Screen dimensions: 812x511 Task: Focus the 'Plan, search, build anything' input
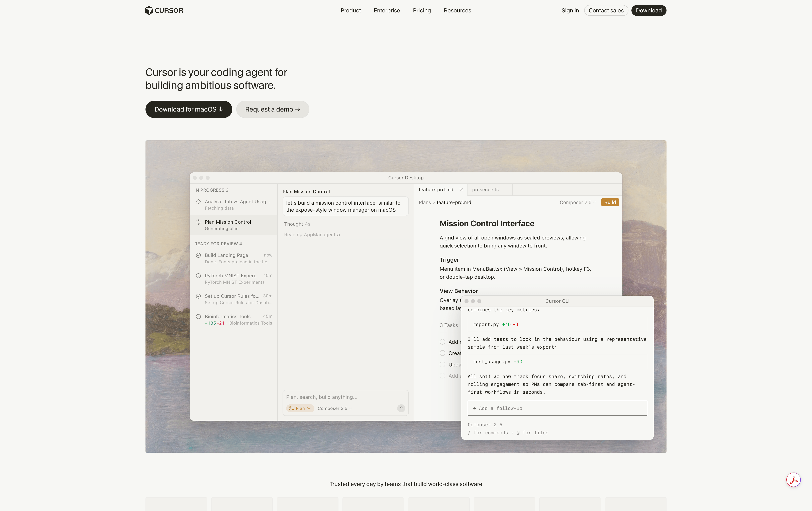click(345, 397)
